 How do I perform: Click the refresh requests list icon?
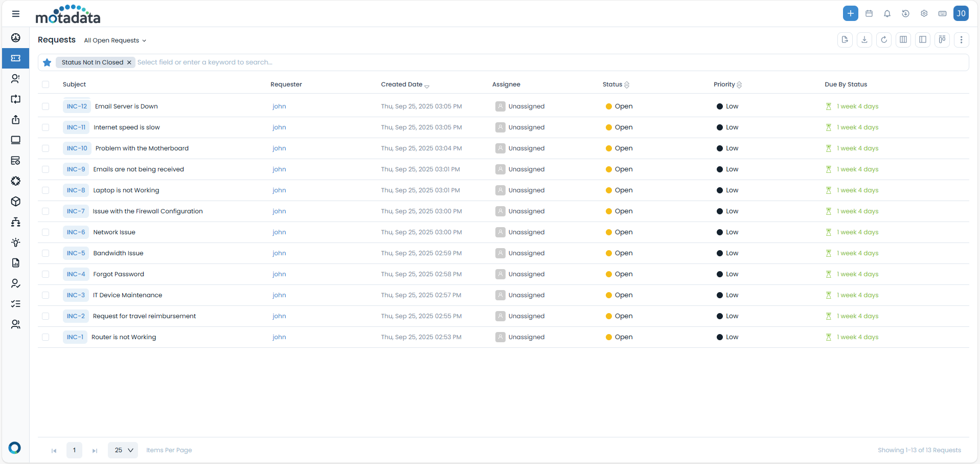coord(883,40)
